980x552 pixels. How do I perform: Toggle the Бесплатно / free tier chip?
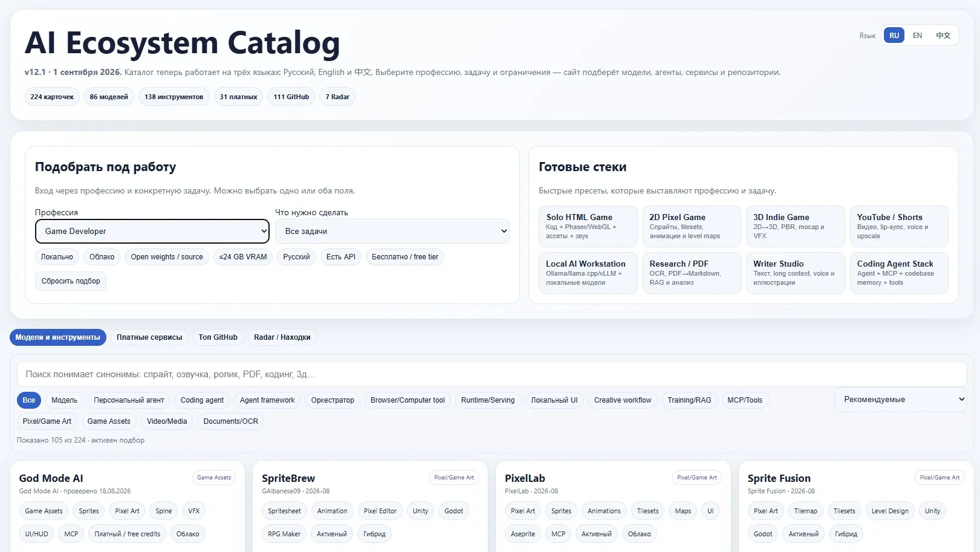pos(405,257)
